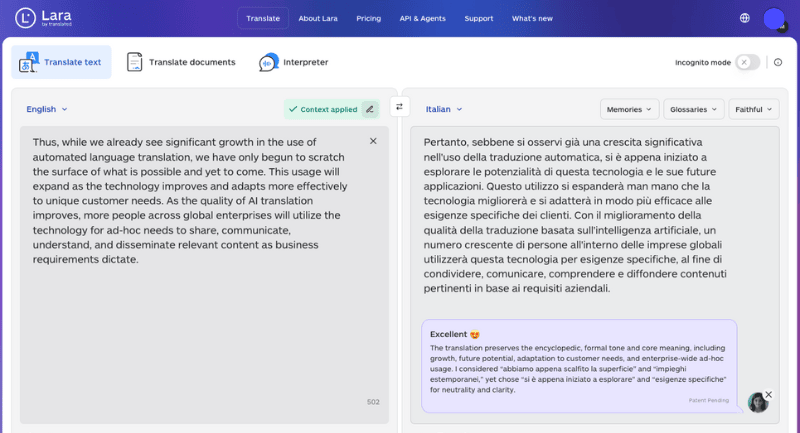Open the Faithful style dropdown
The height and width of the screenshot is (433, 800).
[754, 109]
